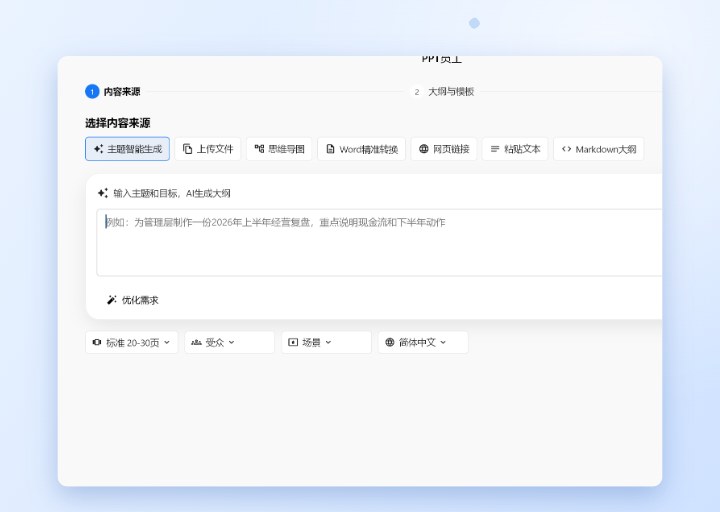Click the topic input text area
720x512 pixels.
379,242
